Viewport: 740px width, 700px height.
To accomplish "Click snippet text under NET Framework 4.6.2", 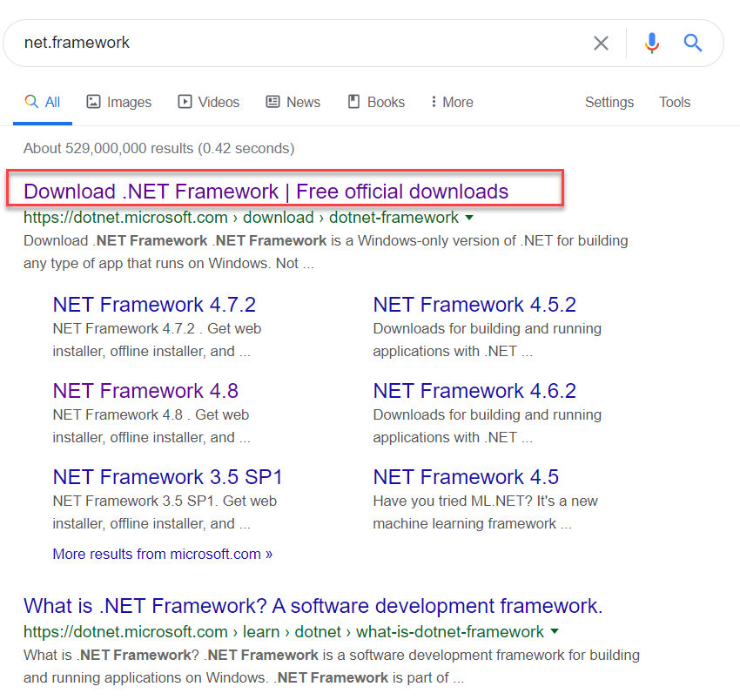I will click(487, 427).
